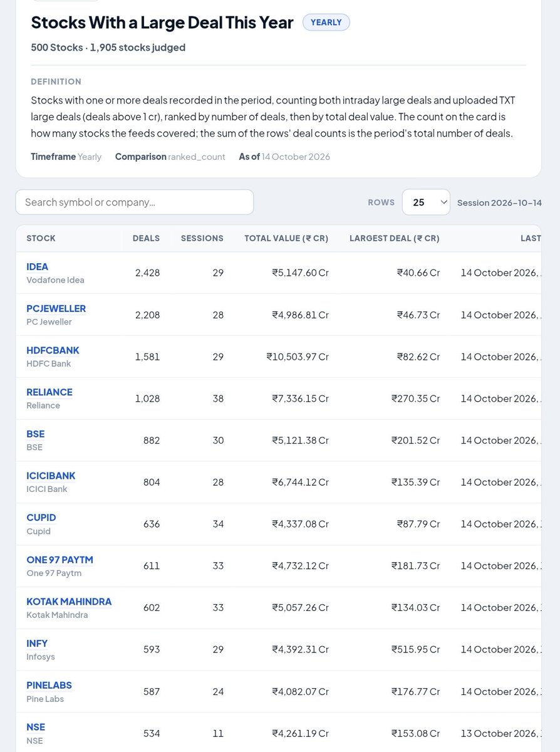Select total value ₹6,744.12 Cr
The image size is (560, 752).
pyautogui.click(x=300, y=483)
